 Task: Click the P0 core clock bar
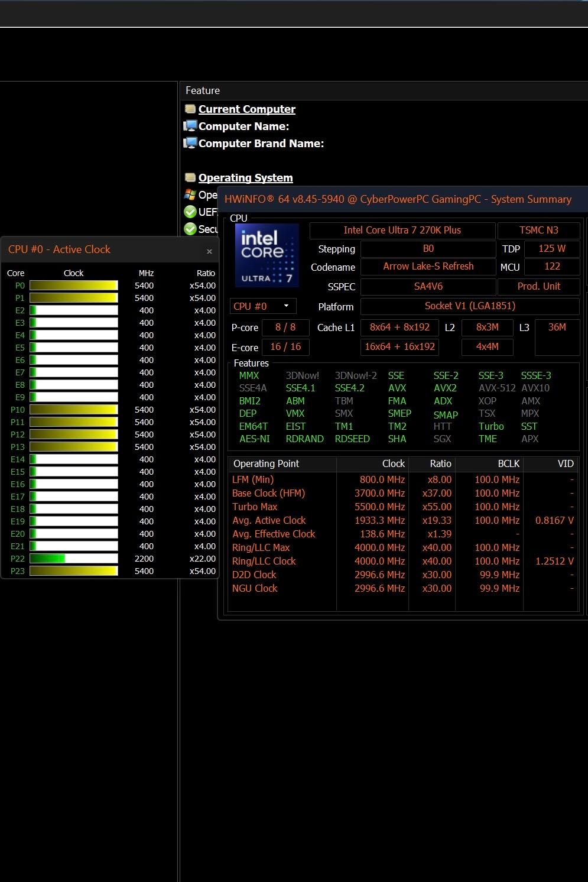coord(74,286)
